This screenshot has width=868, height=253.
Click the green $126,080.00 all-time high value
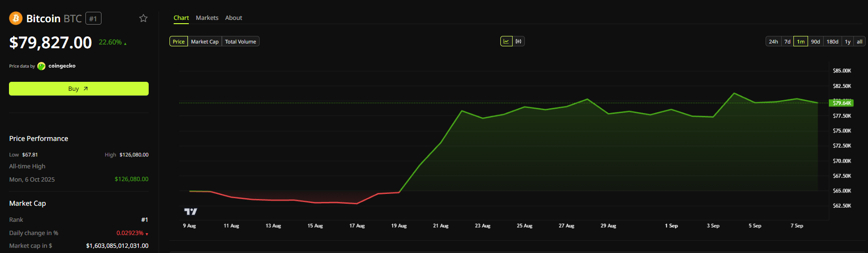point(132,179)
